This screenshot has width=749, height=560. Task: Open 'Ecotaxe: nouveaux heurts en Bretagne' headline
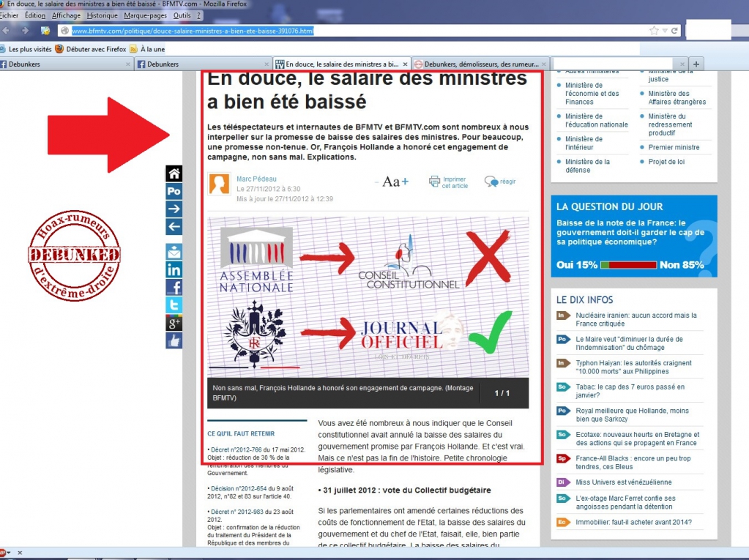pyautogui.click(x=637, y=438)
